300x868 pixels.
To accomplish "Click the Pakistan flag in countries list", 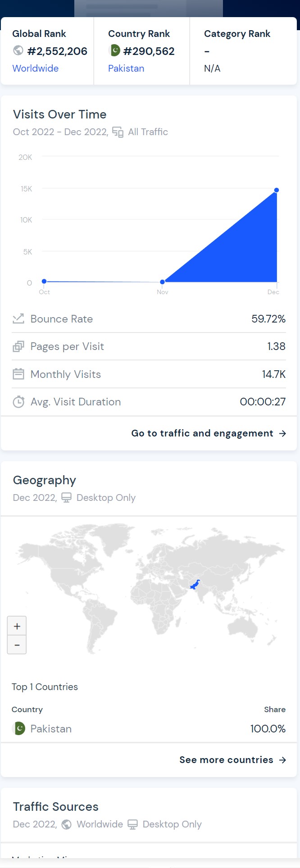I will pyautogui.click(x=18, y=728).
